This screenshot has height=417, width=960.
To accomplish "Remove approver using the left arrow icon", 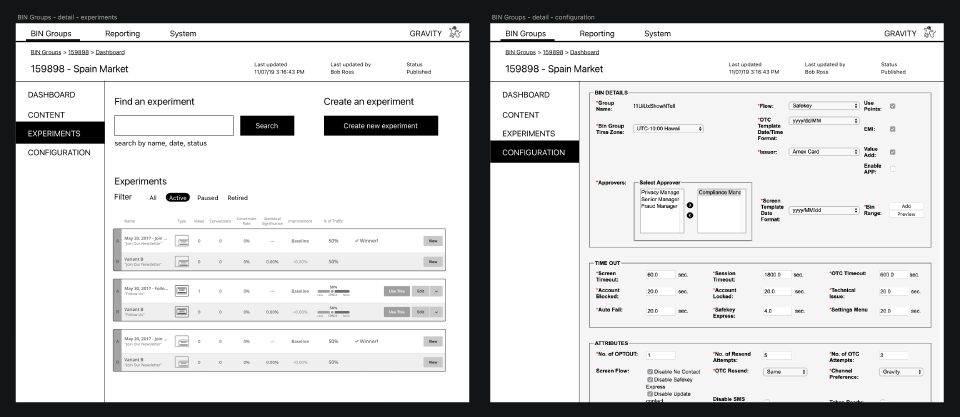I will point(690,215).
